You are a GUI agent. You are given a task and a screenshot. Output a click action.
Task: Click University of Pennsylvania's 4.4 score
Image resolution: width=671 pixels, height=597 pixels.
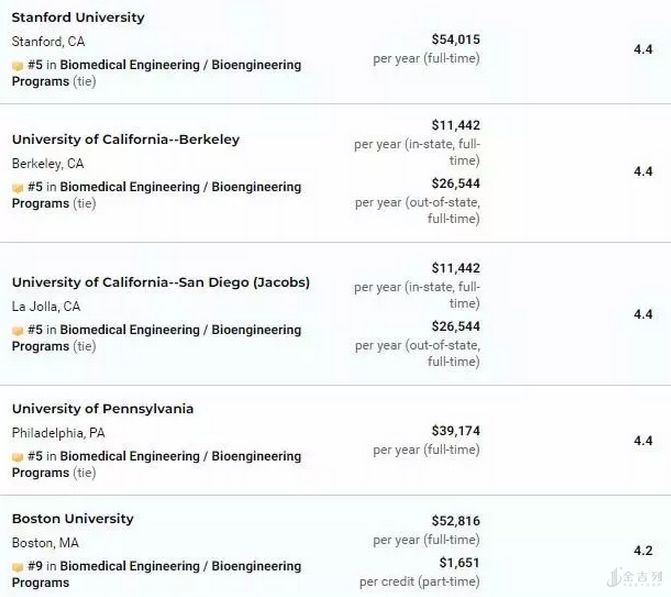pos(643,441)
